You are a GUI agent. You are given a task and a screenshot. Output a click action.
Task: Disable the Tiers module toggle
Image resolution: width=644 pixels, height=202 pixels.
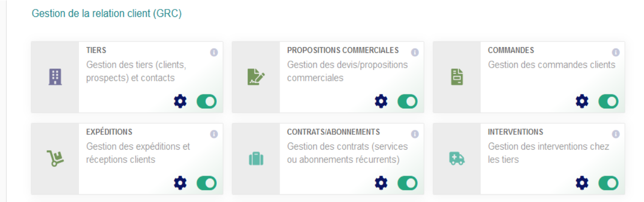[206, 101]
